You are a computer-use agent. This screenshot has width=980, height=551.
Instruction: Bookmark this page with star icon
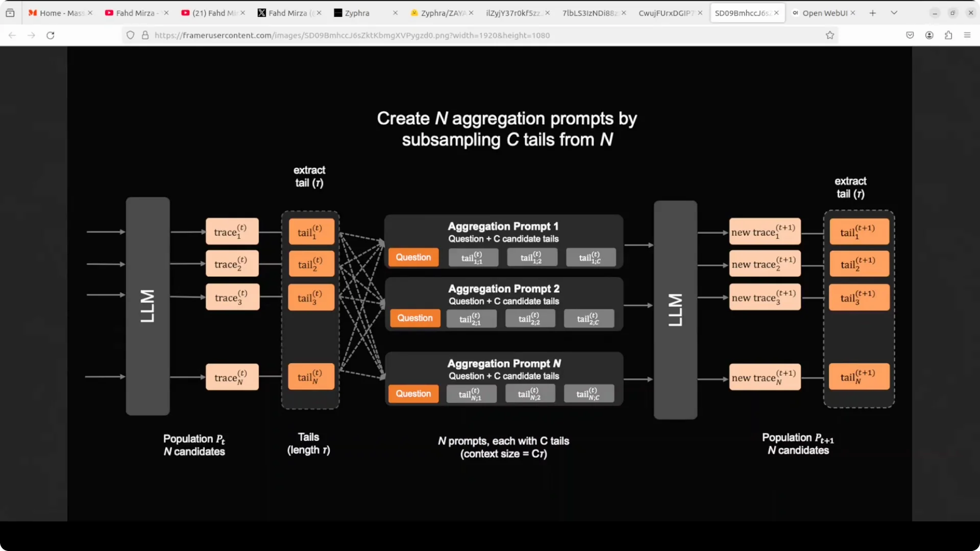[x=830, y=35]
